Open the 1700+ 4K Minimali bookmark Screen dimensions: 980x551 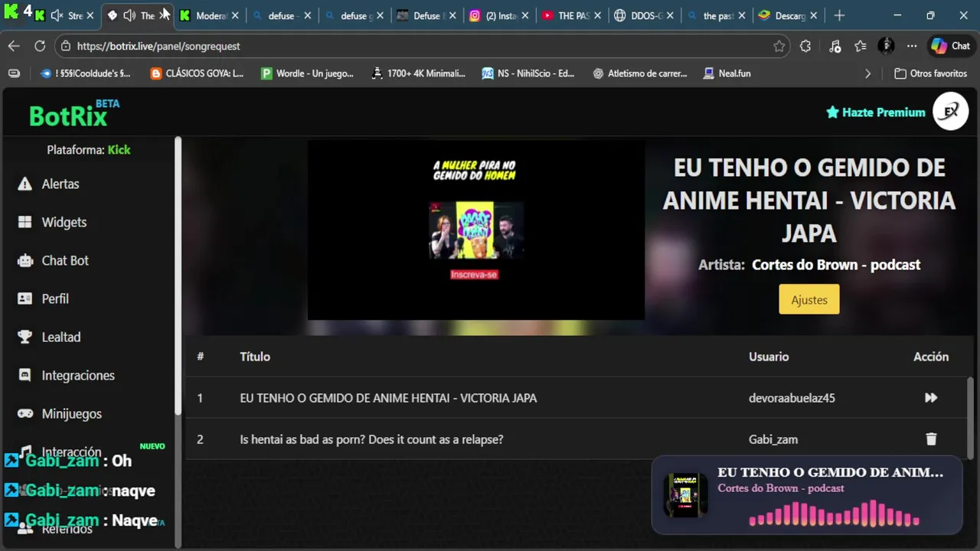click(x=418, y=73)
